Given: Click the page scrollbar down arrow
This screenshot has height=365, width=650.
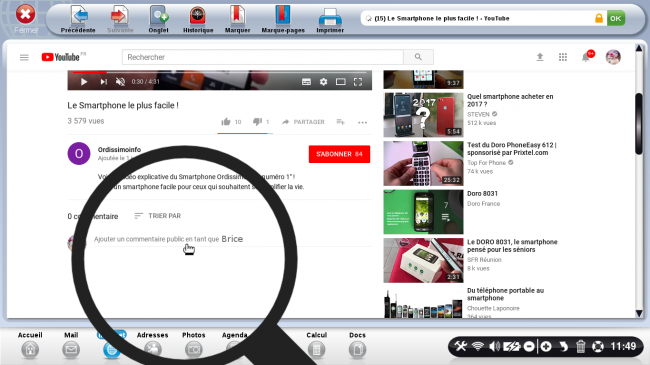Looking at the screenshot, I should pos(639,313).
